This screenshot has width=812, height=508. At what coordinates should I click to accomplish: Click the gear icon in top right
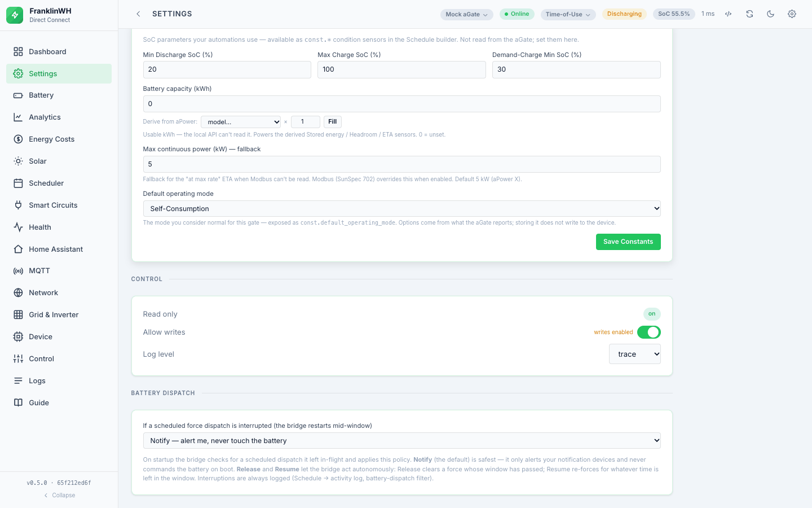click(x=792, y=14)
